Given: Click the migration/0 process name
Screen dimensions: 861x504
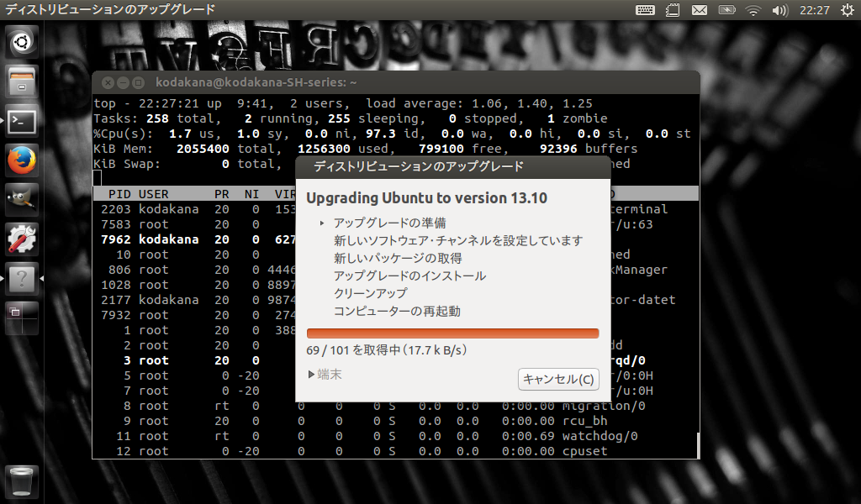Looking at the screenshot, I should point(604,406).
